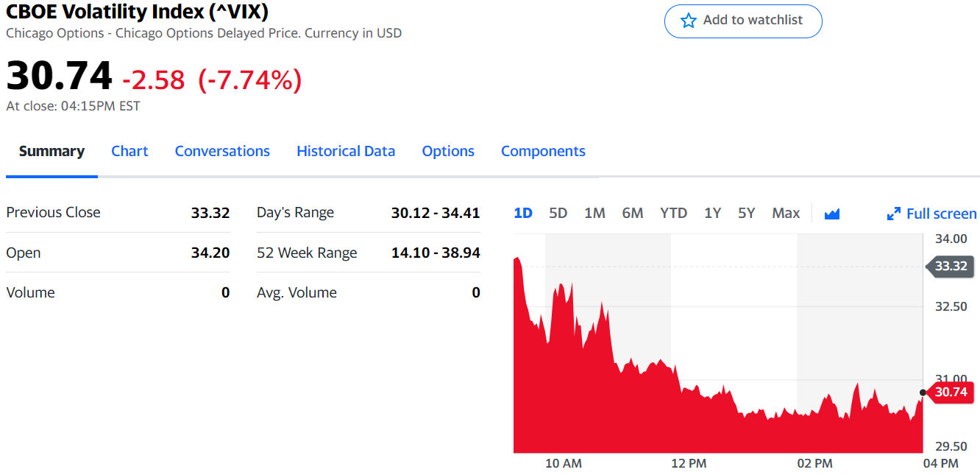Show the Max chart range
980x475 pixels.
coord(786,213)
